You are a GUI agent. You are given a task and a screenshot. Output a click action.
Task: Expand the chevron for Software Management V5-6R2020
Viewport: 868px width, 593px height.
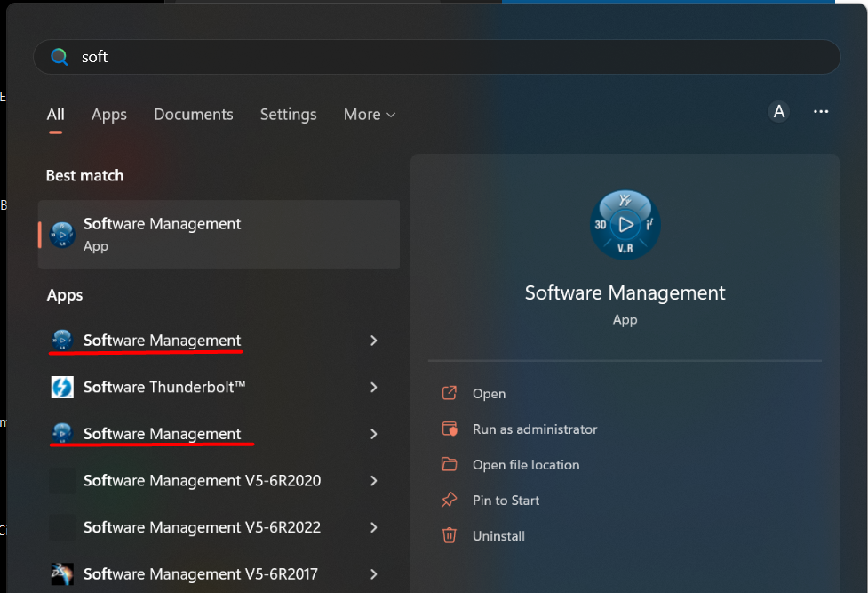[374, 481]
